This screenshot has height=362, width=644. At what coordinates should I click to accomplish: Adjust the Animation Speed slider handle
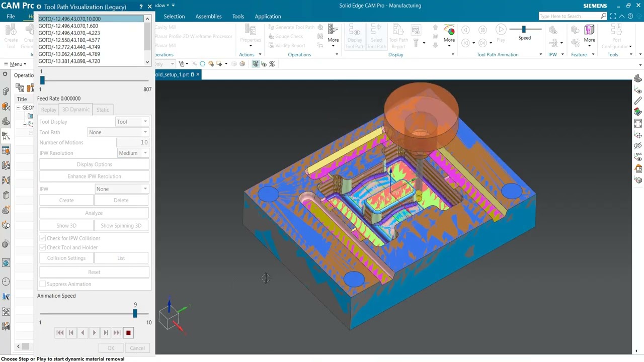tap(135, 313)
